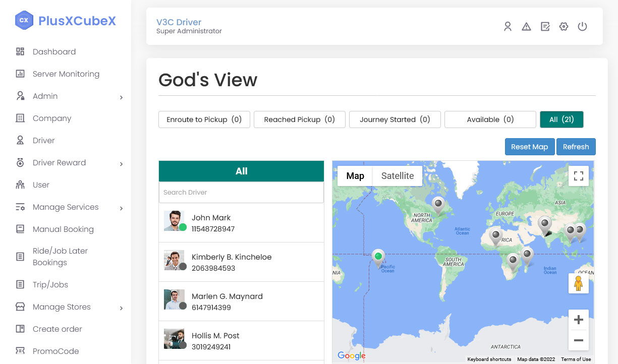Switch to the Map view type
Screen dimensions: 618x364
click(x=355, y=176)
